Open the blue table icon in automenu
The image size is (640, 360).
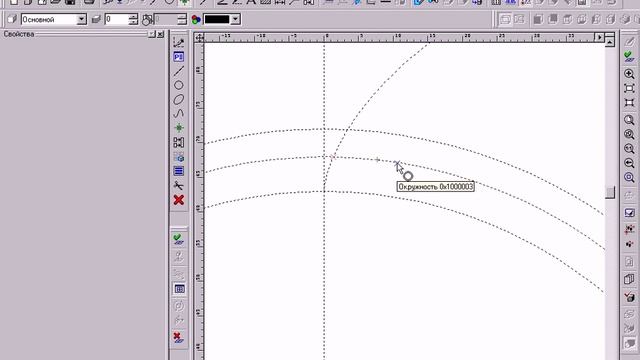(179, 289)
